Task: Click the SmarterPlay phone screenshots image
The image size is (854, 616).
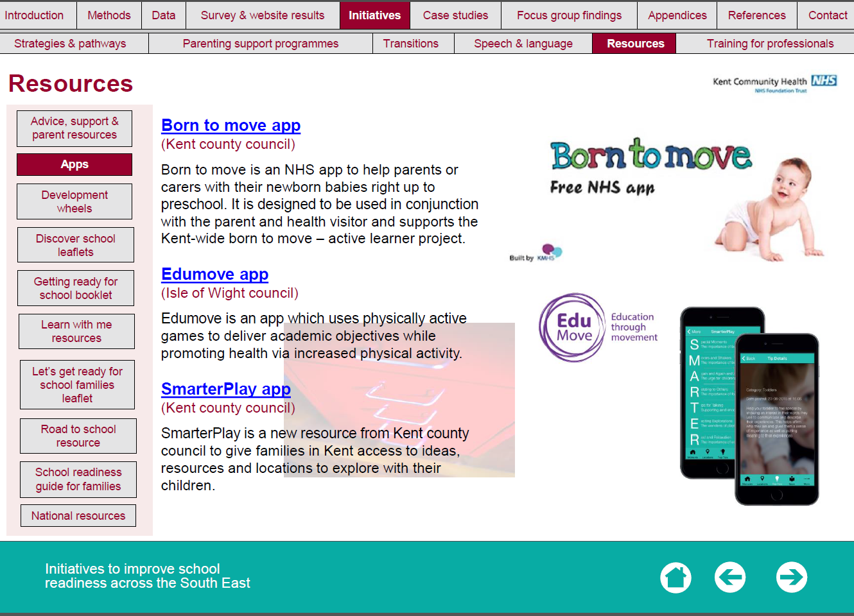Action: point(749,406)
